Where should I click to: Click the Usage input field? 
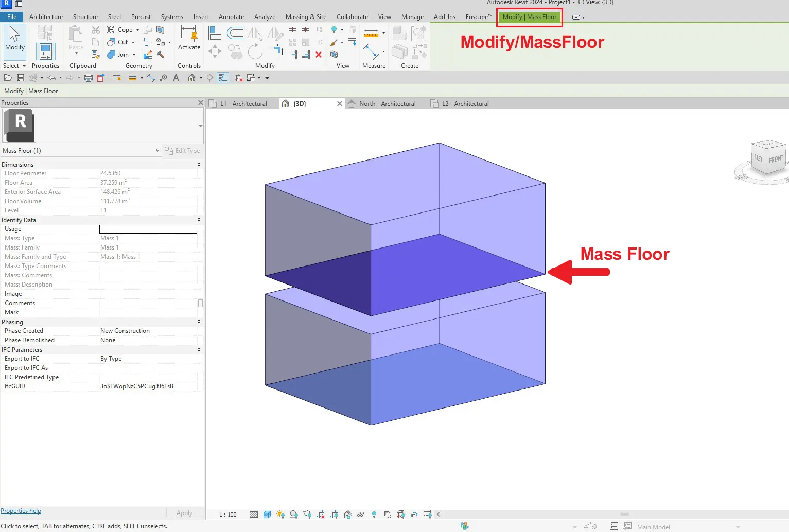(148, 229)
